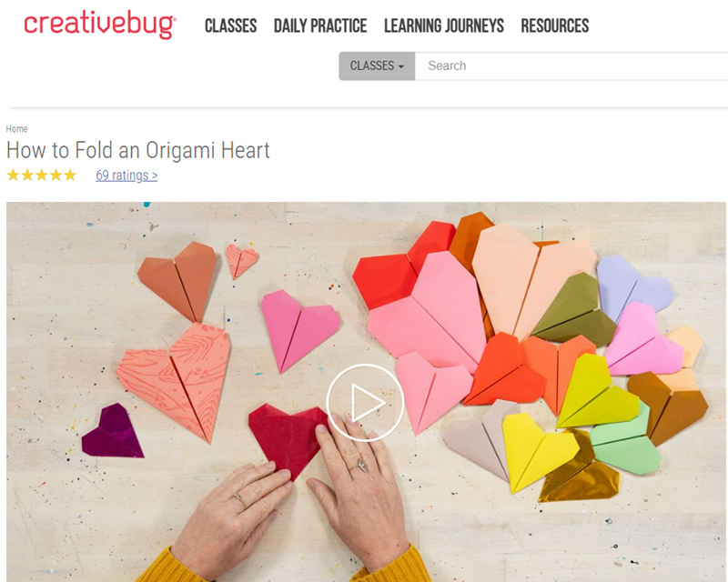Click the gold foil heart in video

click(x=578, y=478)
